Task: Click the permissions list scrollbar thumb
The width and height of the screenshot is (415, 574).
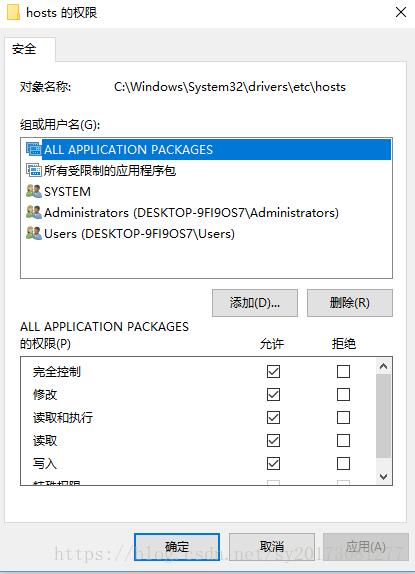Action: click(384, 416)
